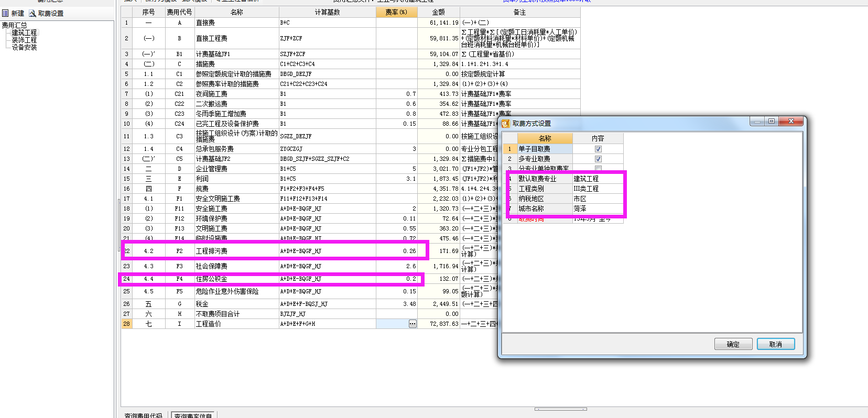This screenshot has width=868, height=418.
Task: Click the row 28 number header
Action: tap(126, 324)
